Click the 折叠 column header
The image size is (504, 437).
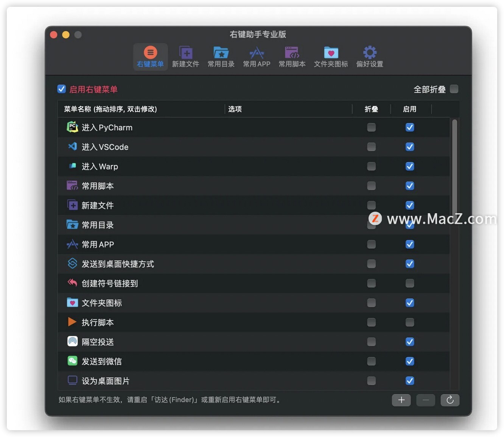coord(371,109)
